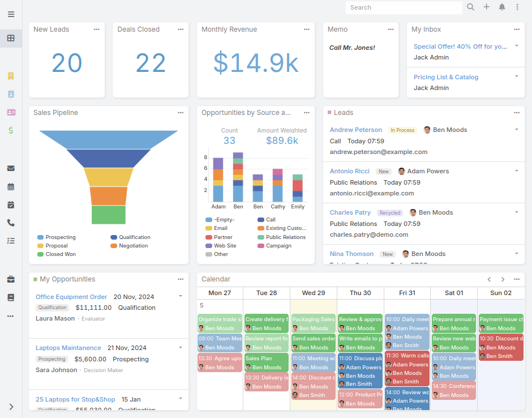
Task: Open quick create with the plus icon
Action: [487, 7]
